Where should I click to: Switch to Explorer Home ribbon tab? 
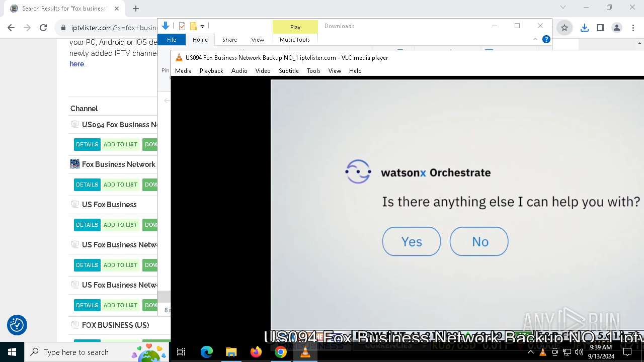200,40
